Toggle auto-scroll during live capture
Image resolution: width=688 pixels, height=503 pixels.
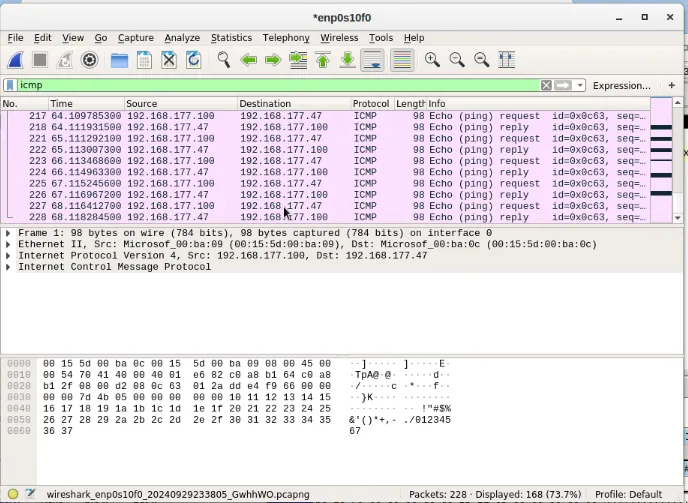pyautogui.click(x=373, y=60)
